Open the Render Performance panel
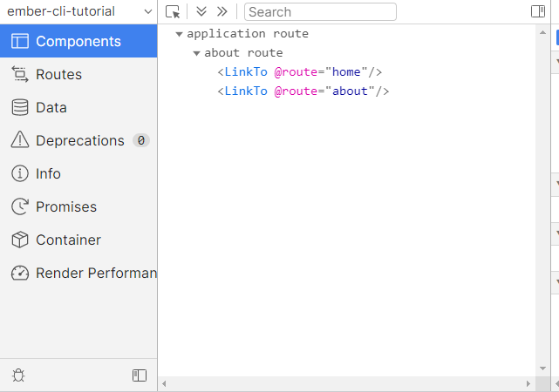Screen dimensions: 559x392 (x=78, y=273)
